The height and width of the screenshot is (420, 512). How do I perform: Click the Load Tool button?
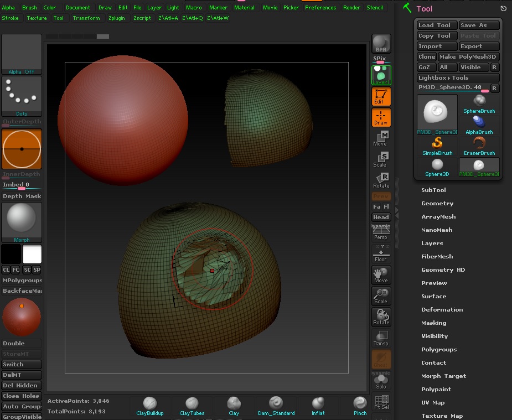[437, 25]
